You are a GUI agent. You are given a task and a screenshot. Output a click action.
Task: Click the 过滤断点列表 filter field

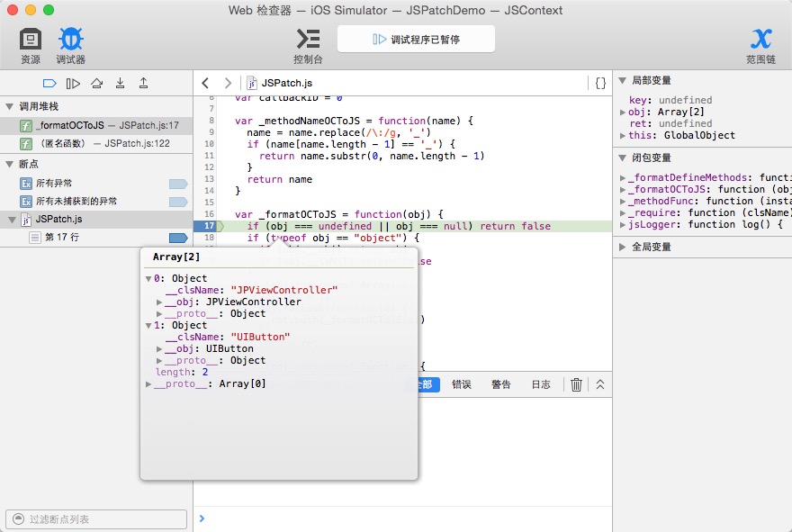coord(96,519)
